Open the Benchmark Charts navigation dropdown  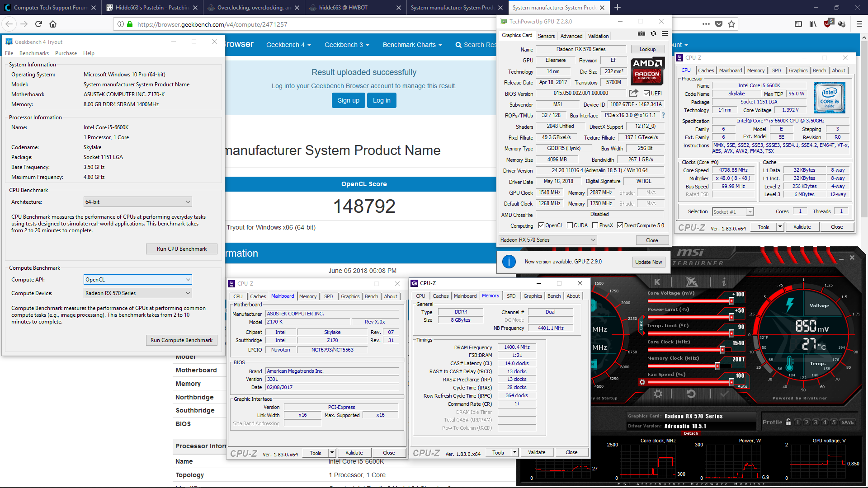point(412,45)
